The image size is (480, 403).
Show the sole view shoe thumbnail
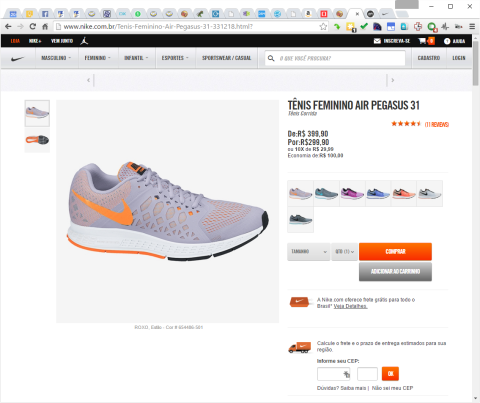click(37, 140)
